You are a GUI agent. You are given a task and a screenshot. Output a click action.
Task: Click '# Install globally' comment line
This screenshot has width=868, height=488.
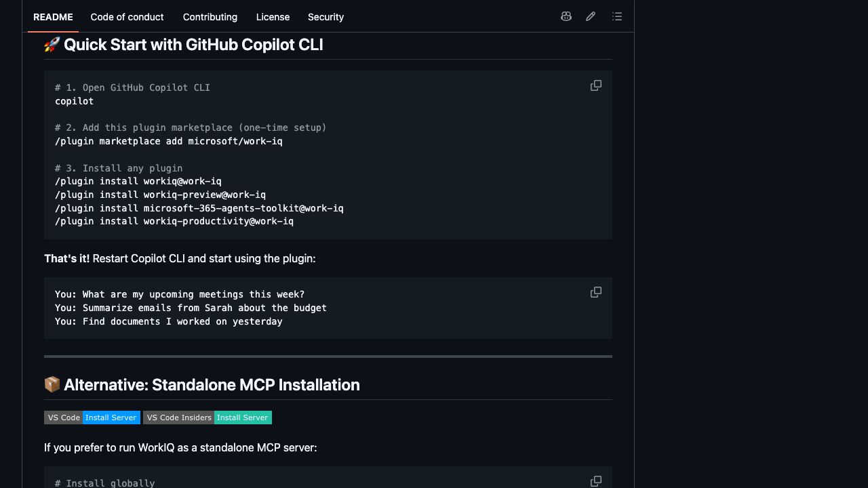pos(105,483)
